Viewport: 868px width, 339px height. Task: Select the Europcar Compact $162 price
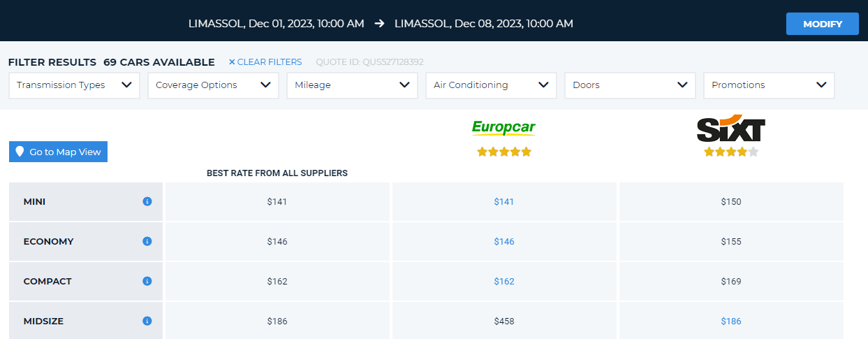tap(503, 281)
